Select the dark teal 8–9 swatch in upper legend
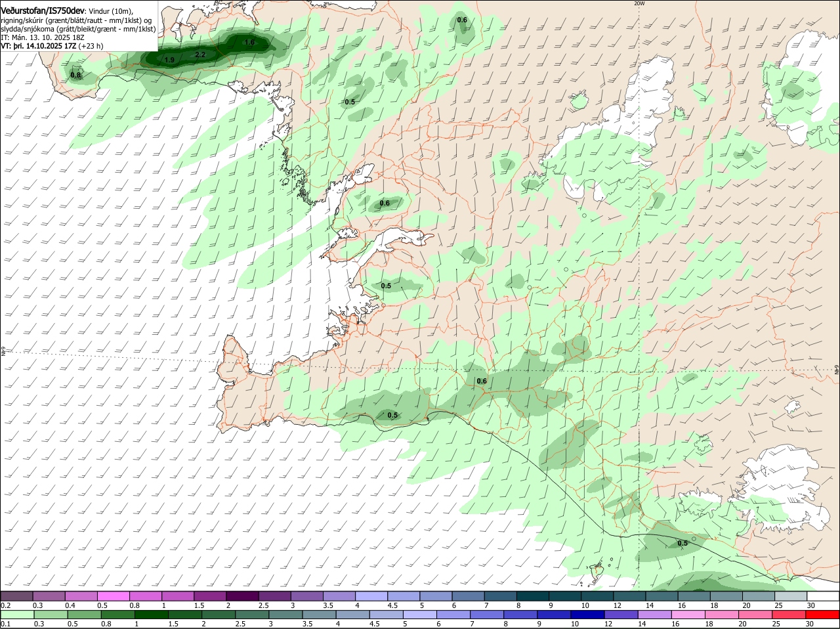 pyautogui.click(x=532, y=596)
